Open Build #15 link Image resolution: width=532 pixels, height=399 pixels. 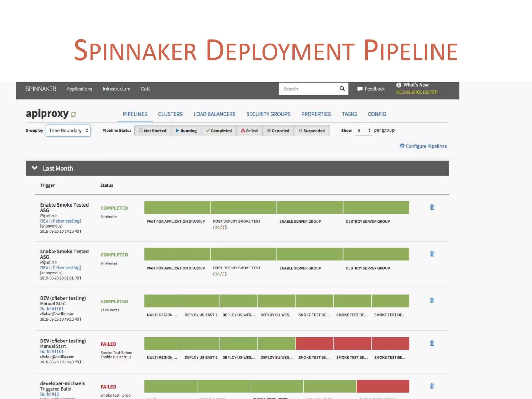point(49,394)
